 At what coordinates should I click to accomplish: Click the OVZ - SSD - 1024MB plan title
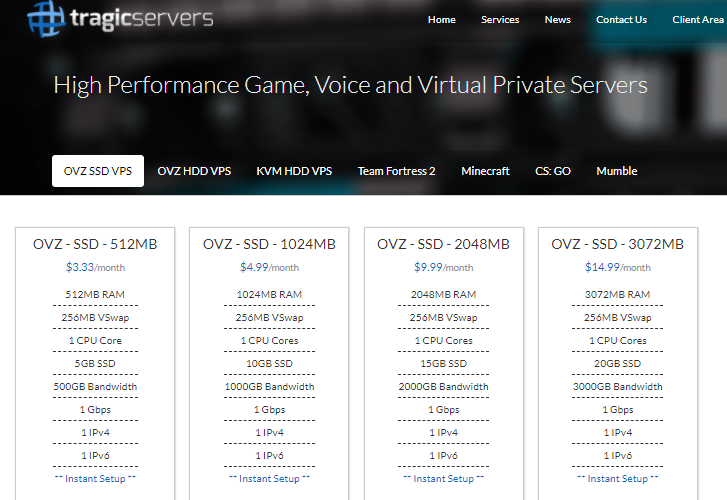(x=269, y=244)
